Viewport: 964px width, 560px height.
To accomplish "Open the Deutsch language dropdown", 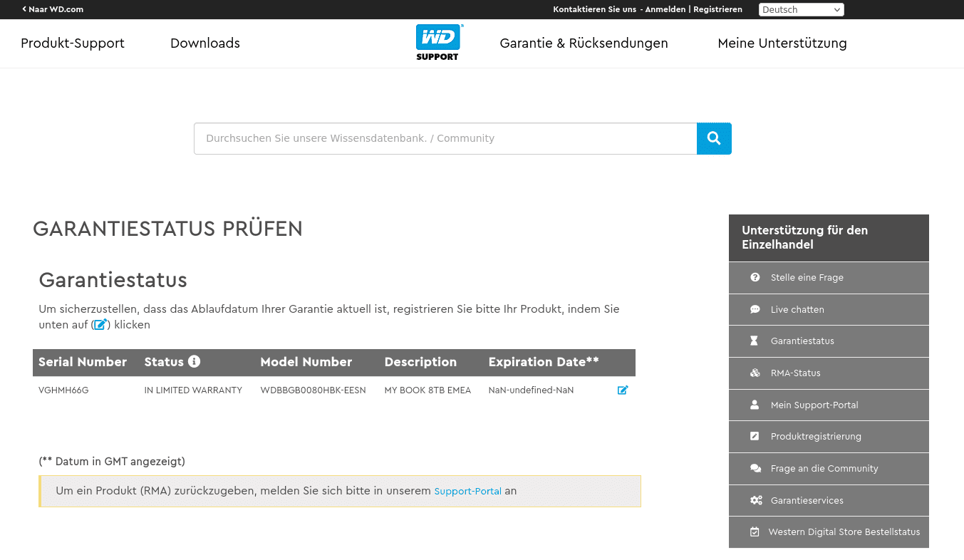I will pyautogui.click(x=802, y=9).
